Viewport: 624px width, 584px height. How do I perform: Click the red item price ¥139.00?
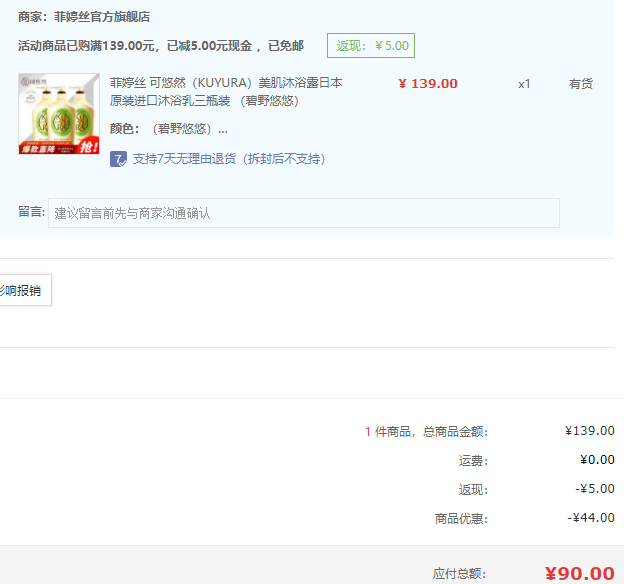428,84
